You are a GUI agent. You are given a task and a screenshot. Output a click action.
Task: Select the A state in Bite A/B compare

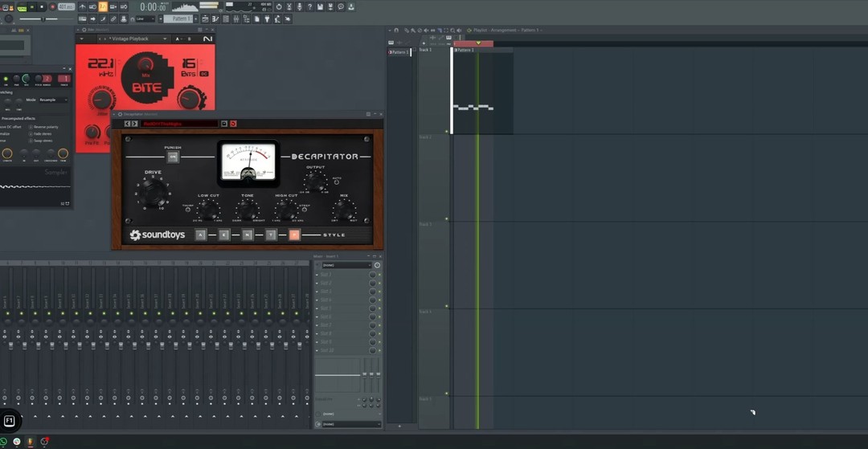pyautogui.click(x=177, y=39)
